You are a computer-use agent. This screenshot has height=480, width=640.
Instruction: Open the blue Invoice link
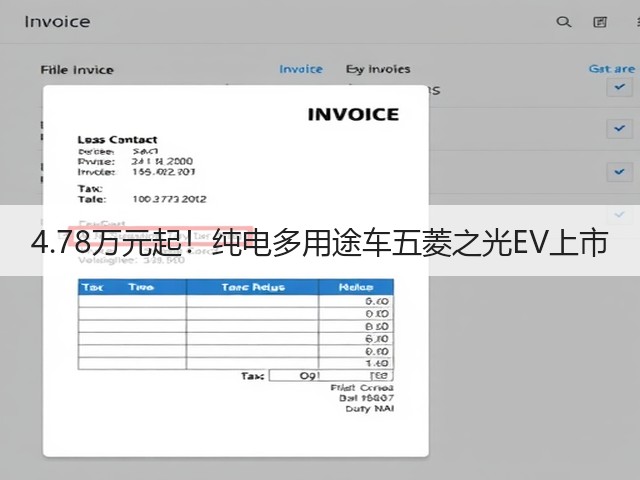301,69
